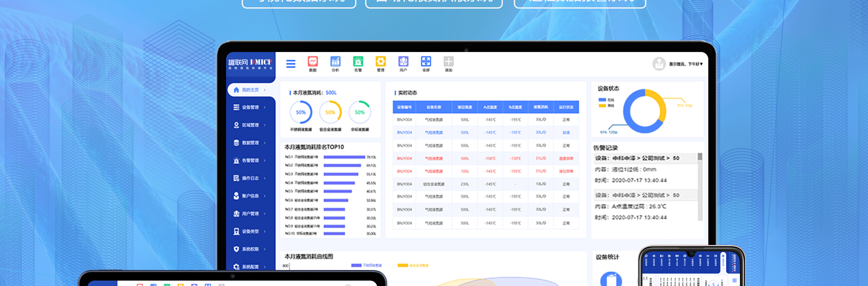Sort by the A点温度 column header
Image resolution: width=868 pixels, height=286 pixels.
[490, 107]
